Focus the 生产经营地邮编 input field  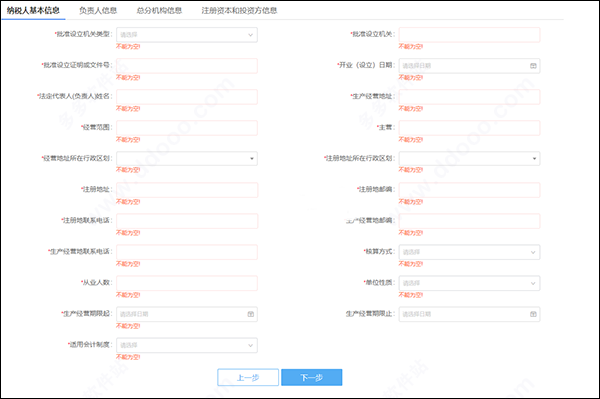tap(469, 221)
